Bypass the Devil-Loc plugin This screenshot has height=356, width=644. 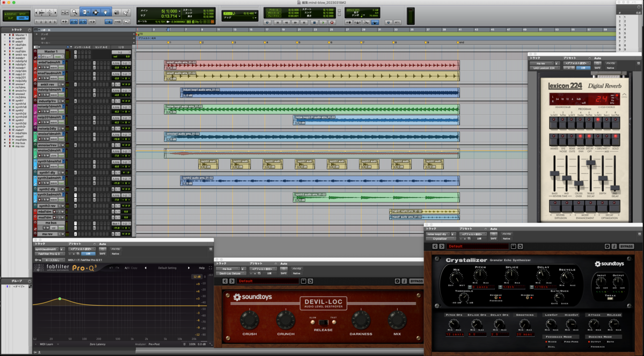(416, 281)
